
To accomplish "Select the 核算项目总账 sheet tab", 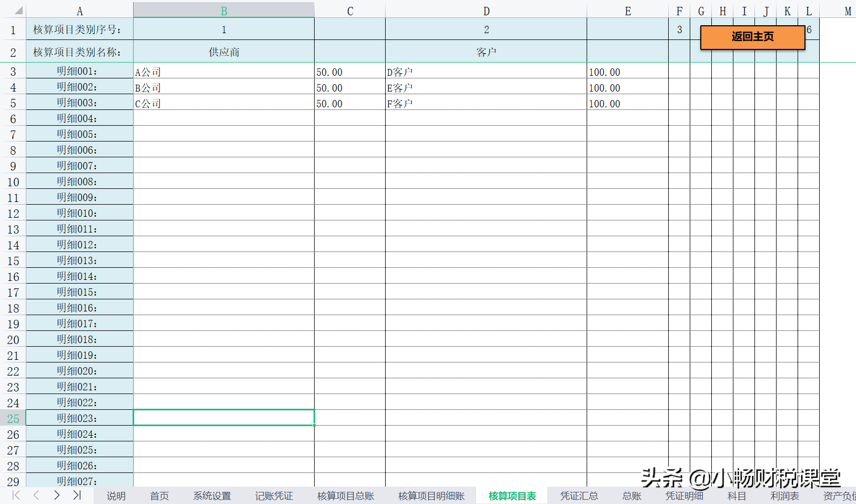I will pos(346,495).
